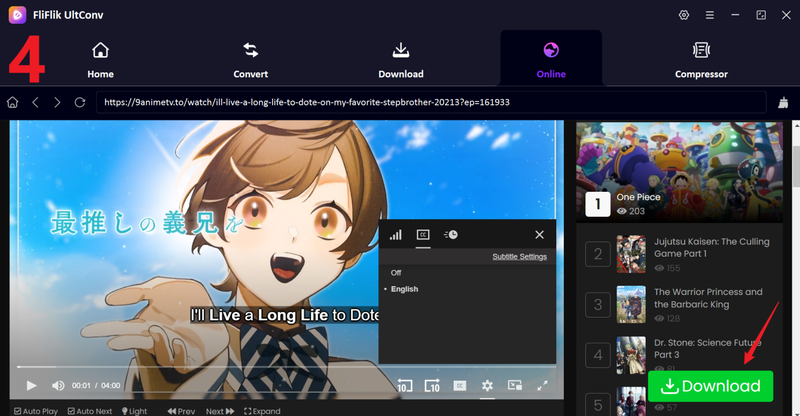Toggle the Auto Play checkbox

tap(36, 411)
